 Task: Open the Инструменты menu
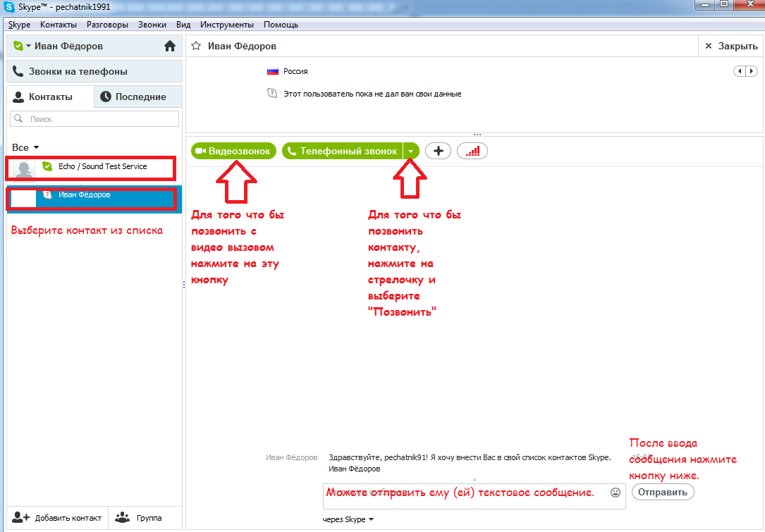(227, 25)
